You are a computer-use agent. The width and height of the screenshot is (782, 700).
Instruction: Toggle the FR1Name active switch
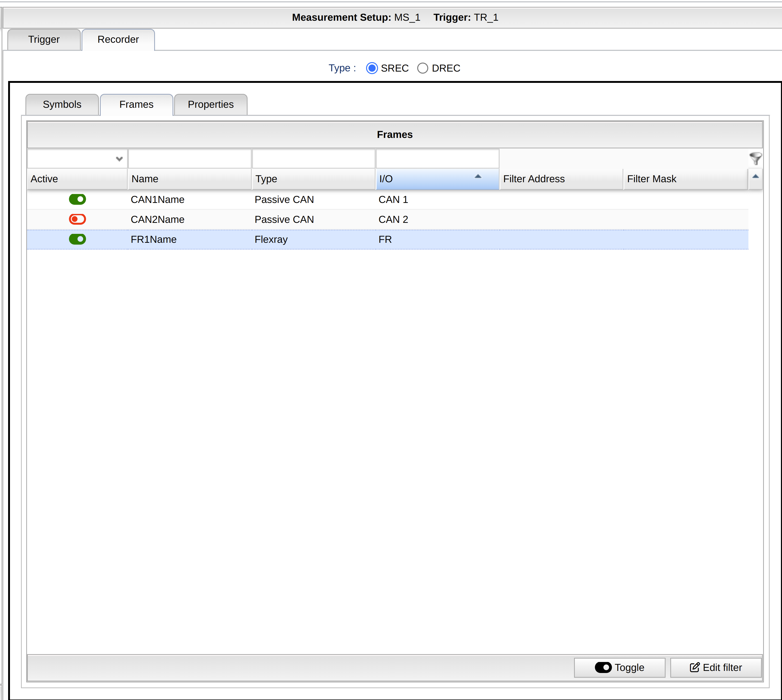point(77,239)
